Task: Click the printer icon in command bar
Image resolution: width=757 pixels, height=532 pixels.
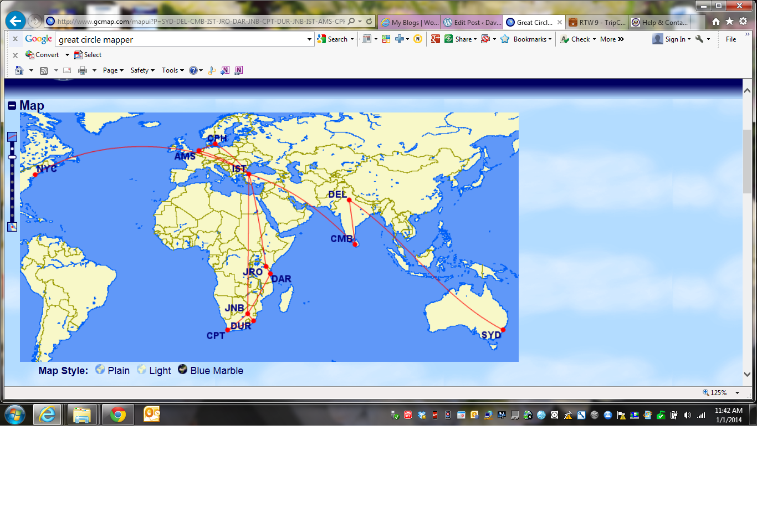Action: [x=83, y=70]
